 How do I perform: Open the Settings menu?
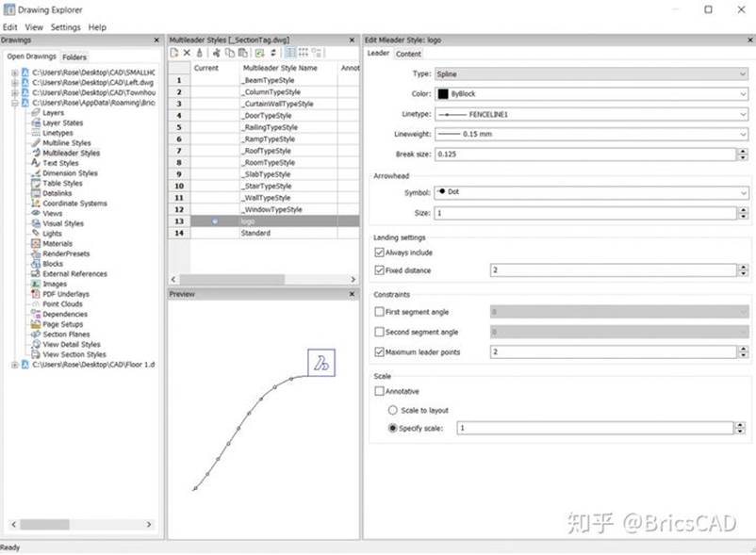tap(66, 27)
